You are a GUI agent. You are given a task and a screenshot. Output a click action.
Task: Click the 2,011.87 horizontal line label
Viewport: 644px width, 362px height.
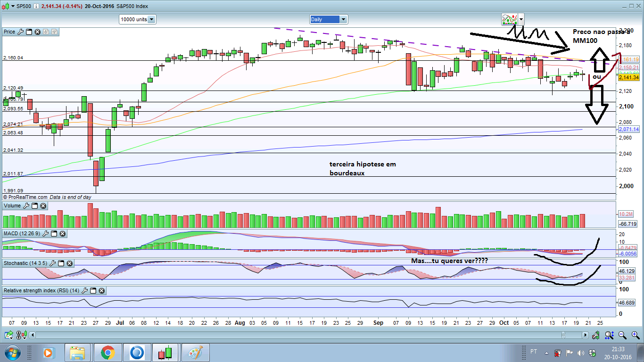tap(13, 174)
